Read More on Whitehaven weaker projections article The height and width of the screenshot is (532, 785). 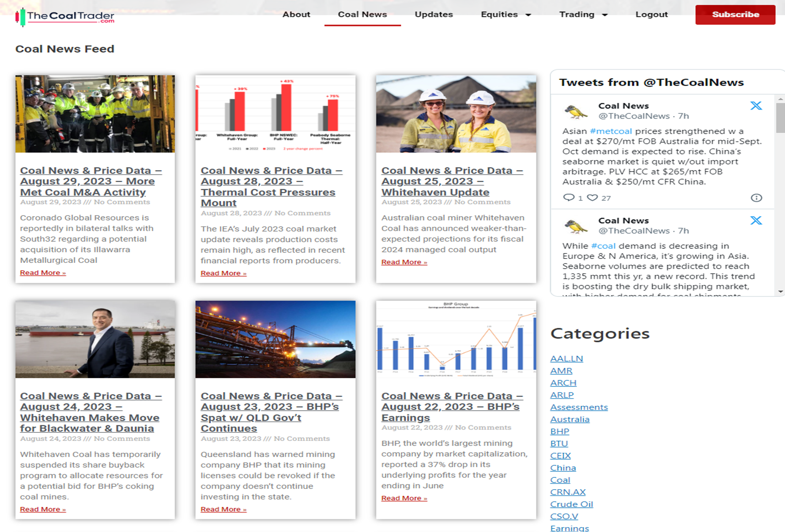pos(404,262)
